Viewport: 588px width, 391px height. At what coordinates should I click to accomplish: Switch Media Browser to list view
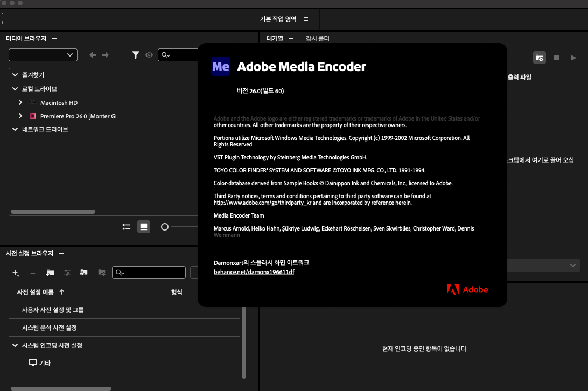[x=127, y=227]
